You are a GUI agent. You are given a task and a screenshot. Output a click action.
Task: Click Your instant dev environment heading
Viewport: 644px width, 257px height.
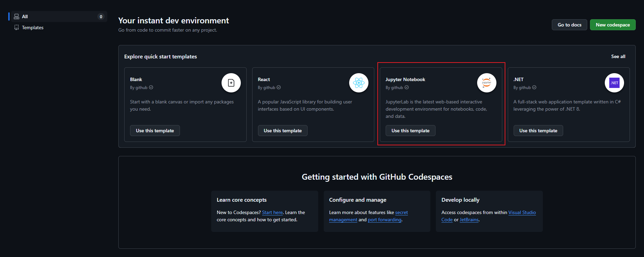pyautogui.click(x=174, y=21)
